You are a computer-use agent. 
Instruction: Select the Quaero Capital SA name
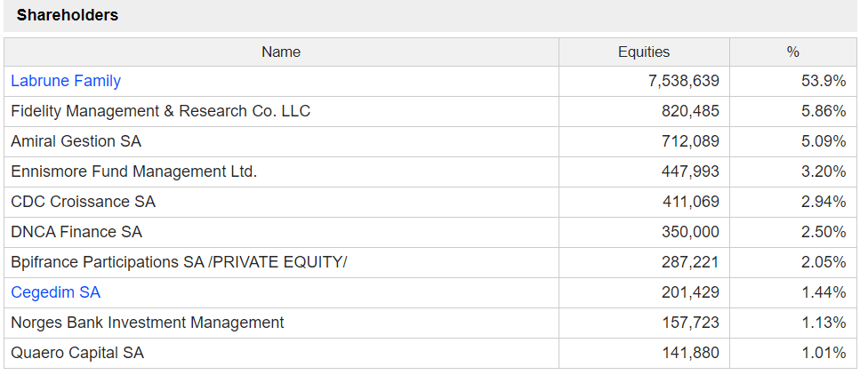(77, 353)
